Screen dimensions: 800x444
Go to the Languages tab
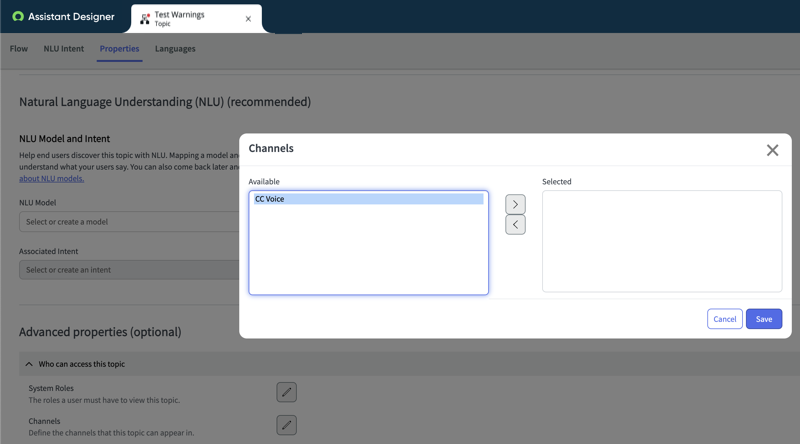(175, 48)
